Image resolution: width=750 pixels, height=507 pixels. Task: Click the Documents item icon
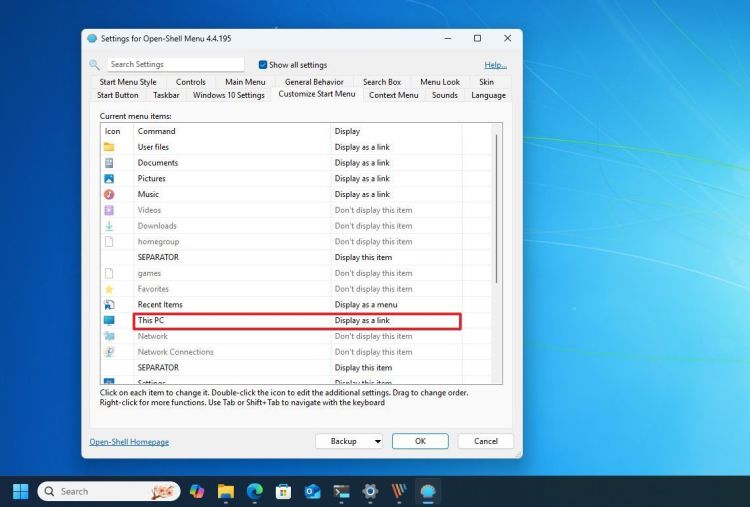click(110, 163)
